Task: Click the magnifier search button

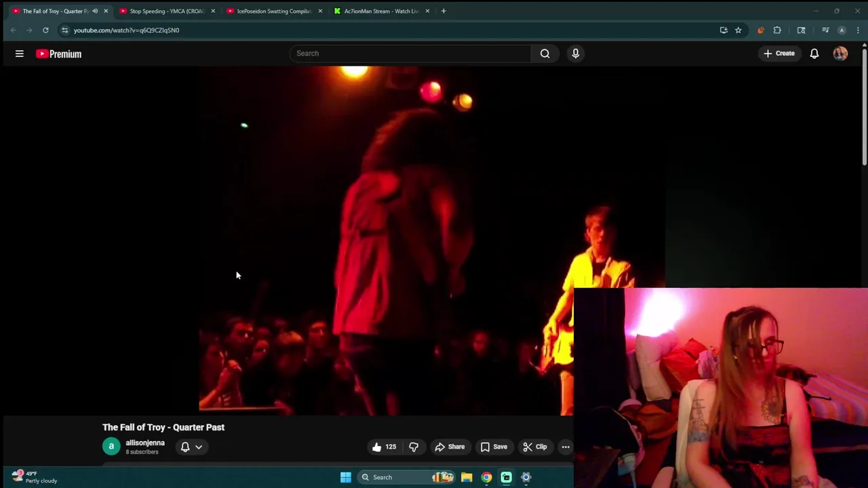Action: pos(545,54)
